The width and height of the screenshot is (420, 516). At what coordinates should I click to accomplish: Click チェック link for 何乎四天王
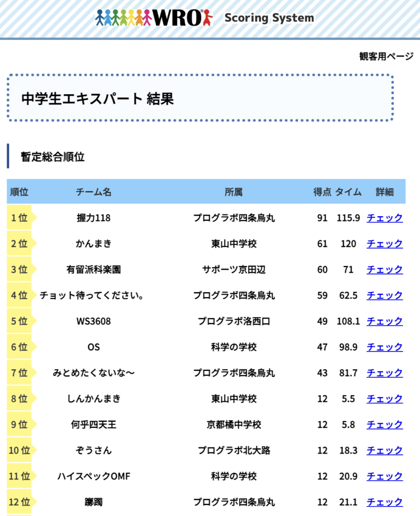[384, 425]
